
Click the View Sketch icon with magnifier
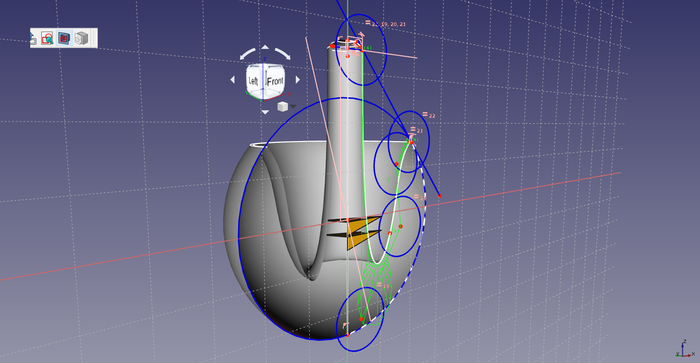47,38
